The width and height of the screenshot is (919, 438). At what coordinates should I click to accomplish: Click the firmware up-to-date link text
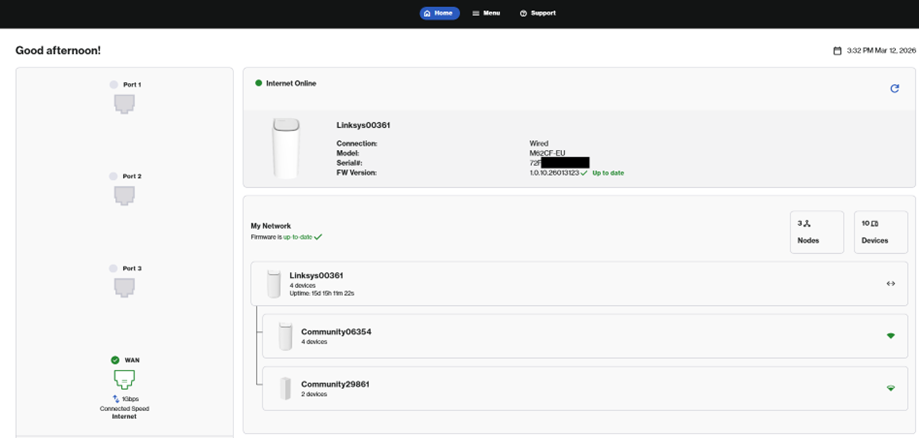(x=298, y=237)
